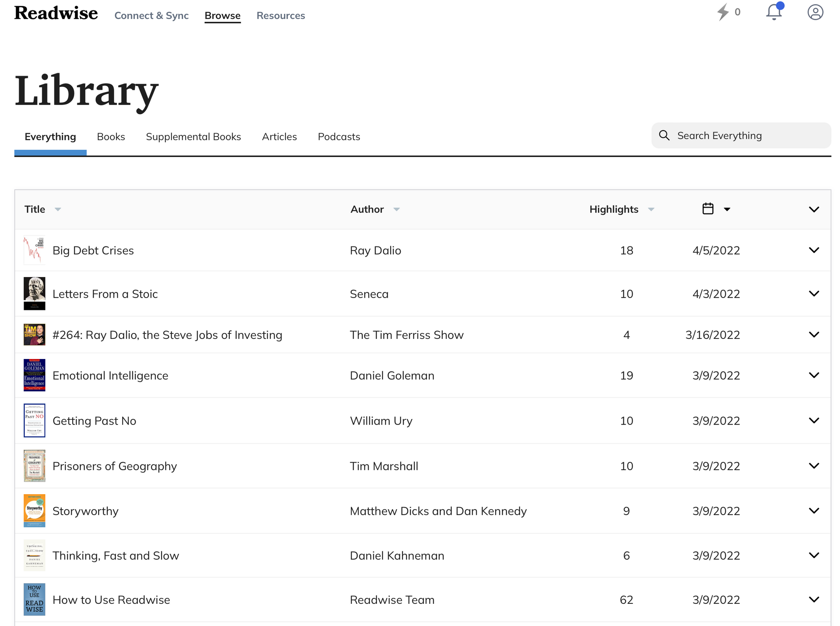Click the calendar date column icon
The height and width of the screenshot is (626, 840).
pyautogui.click(x=708, y=209)
